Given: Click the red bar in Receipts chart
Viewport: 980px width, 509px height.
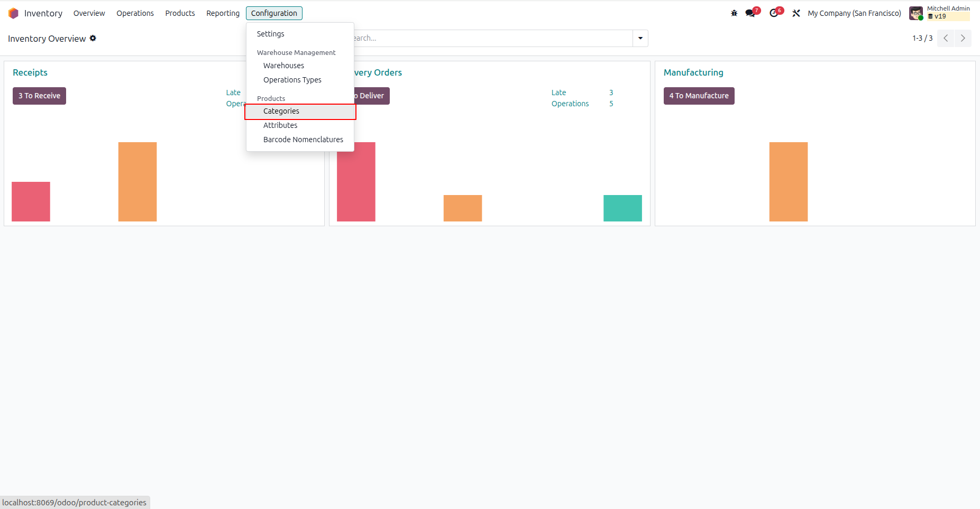Looking at the screenshot, I should click(x=31, y=201).
